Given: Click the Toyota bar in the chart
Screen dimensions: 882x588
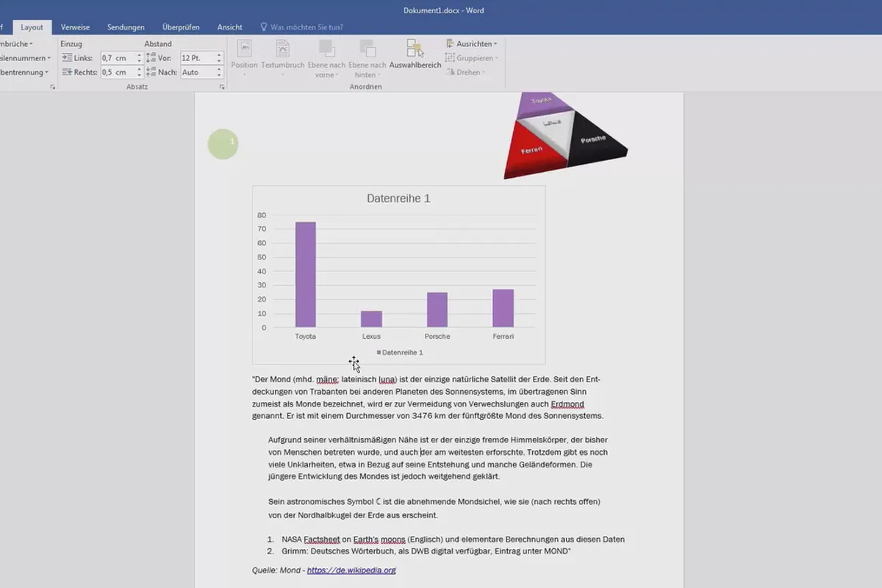Looking at the screenshot, I should click(306, 274).
